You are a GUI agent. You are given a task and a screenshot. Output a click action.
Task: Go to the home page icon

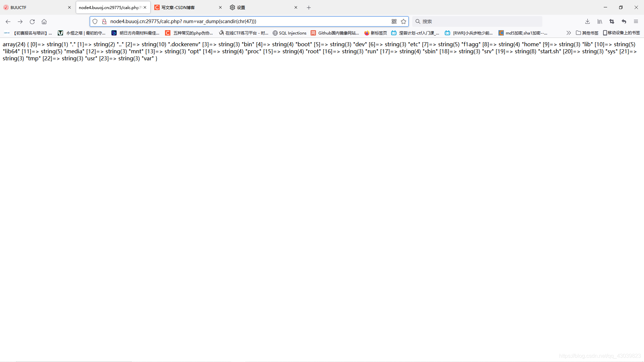44,21
